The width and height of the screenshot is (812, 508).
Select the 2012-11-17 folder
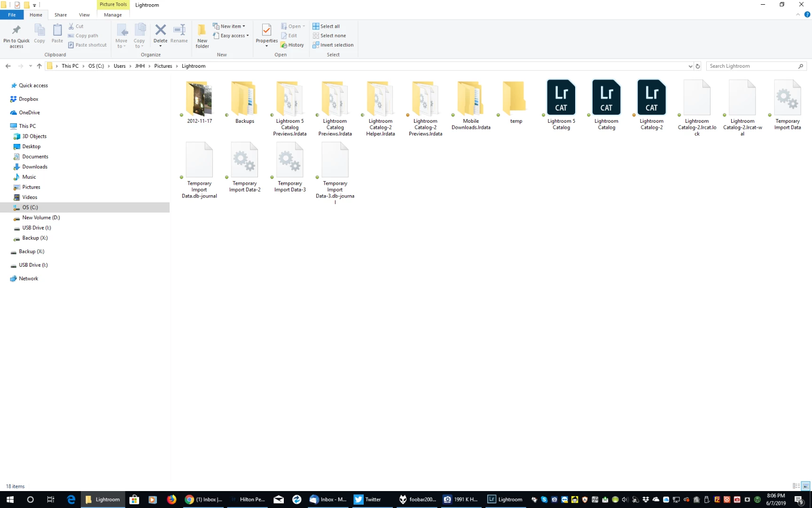[199, 102]
